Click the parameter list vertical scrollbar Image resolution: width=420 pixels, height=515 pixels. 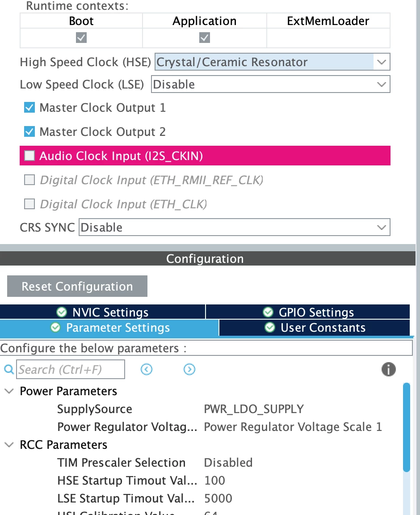(x=407, y=427)
